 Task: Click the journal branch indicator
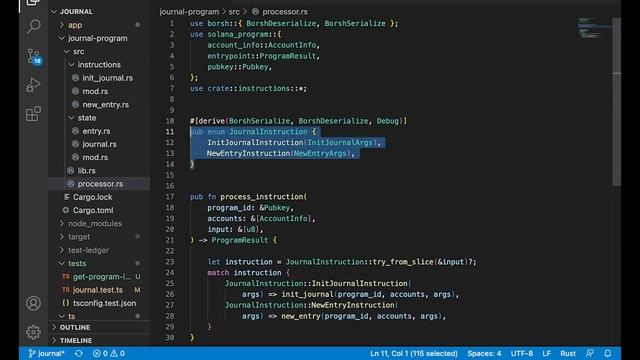46,353
